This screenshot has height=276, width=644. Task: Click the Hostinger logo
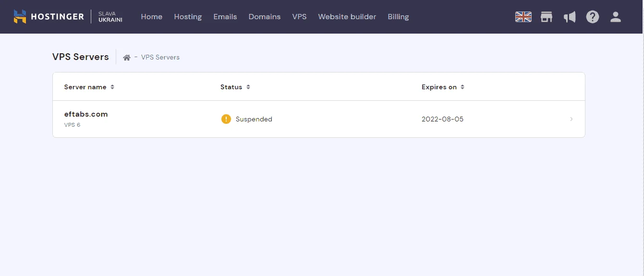coord(49,17)
